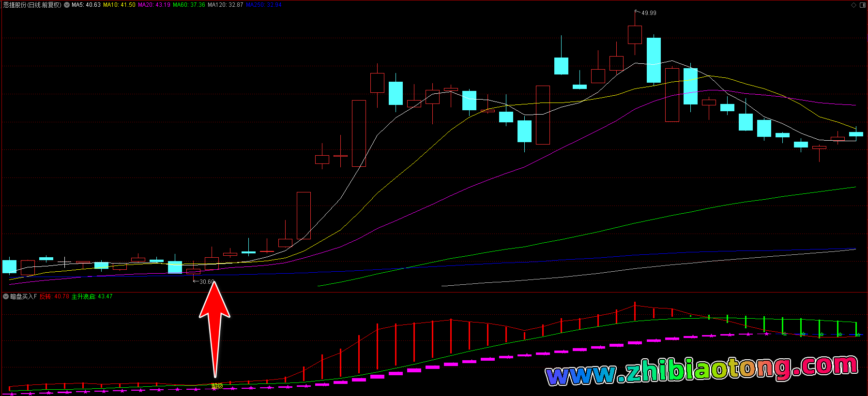This screenshot has width=868, height=396.
Task: Click the candlestick at the 49.99 peak
Action: 635,35
